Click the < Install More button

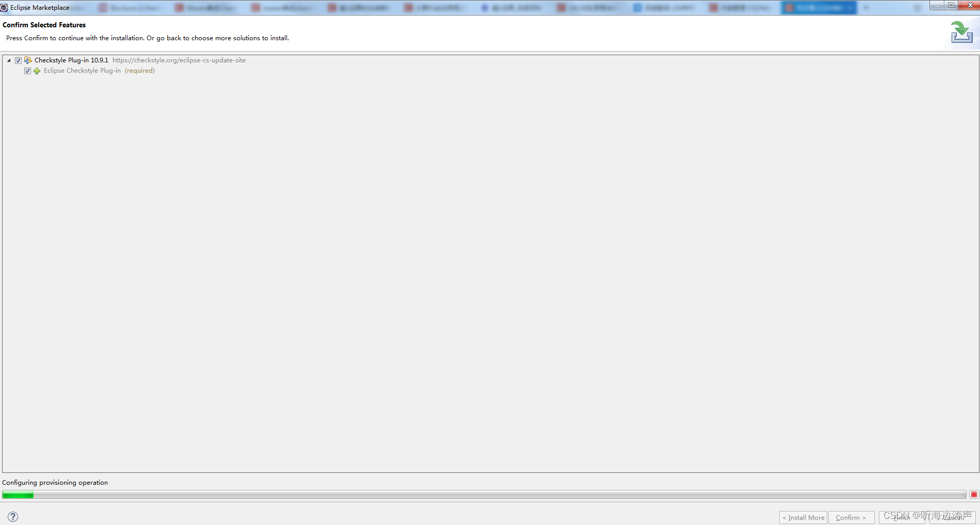click(x=803, y=517)
